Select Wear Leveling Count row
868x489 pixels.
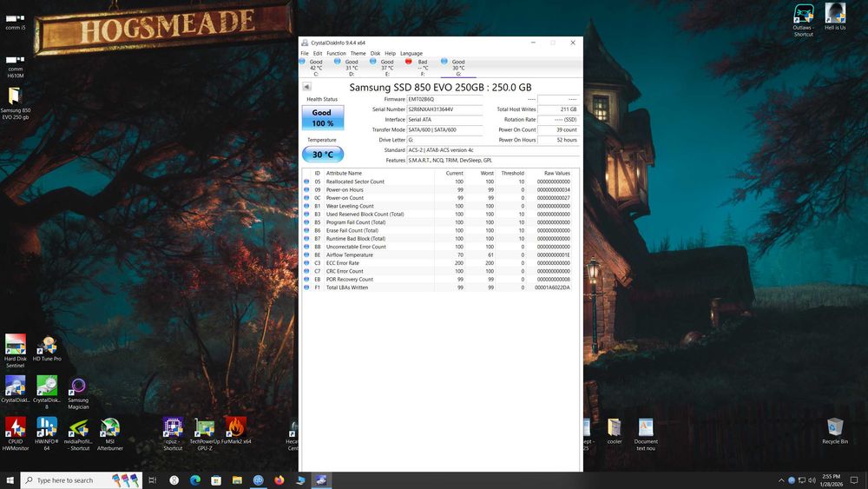point(441,206)
